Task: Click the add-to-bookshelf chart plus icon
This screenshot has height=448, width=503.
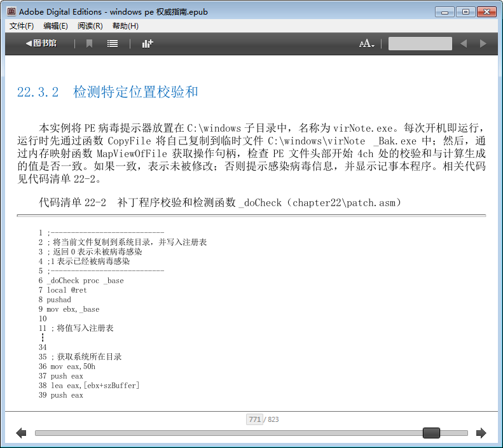Action: coord(148,44)
